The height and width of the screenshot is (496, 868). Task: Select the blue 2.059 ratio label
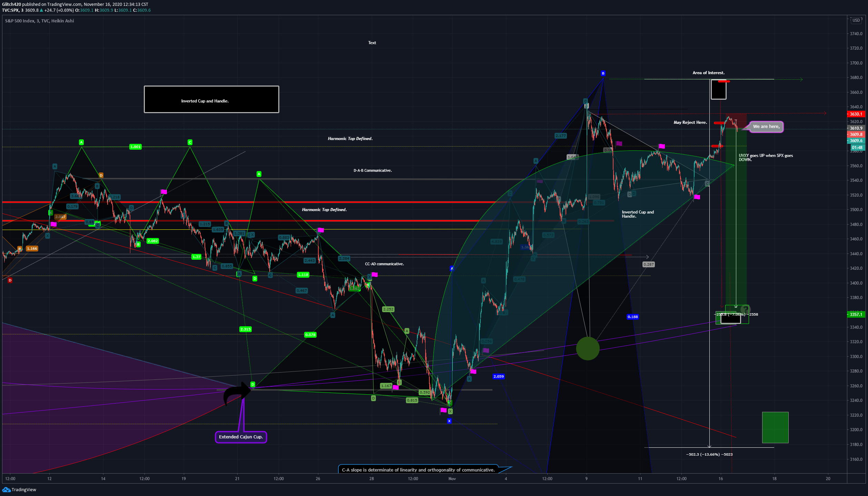click(x=499, y=376)
